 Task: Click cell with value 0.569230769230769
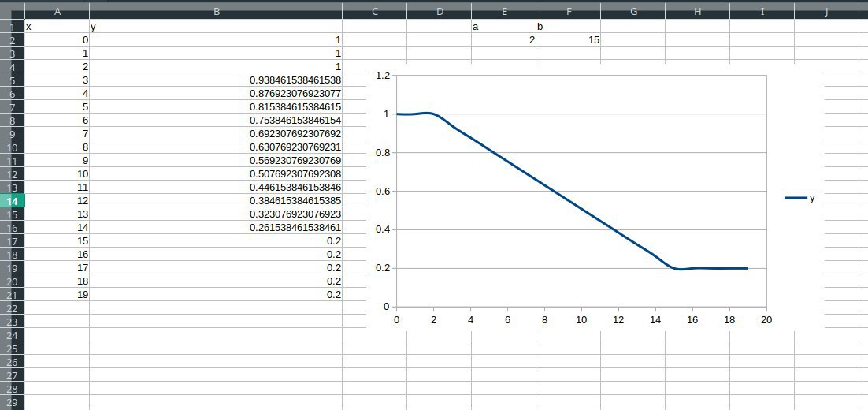(x=216, y=161)
